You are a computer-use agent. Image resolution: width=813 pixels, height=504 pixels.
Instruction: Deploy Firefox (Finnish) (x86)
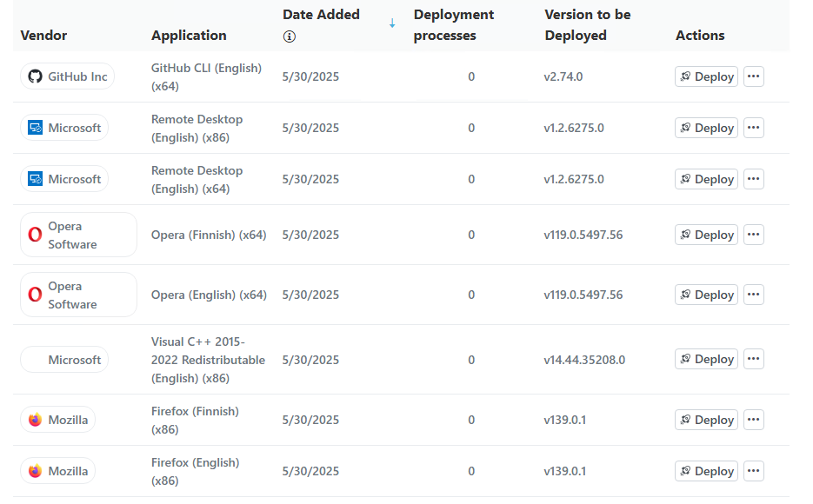[706, 420]
